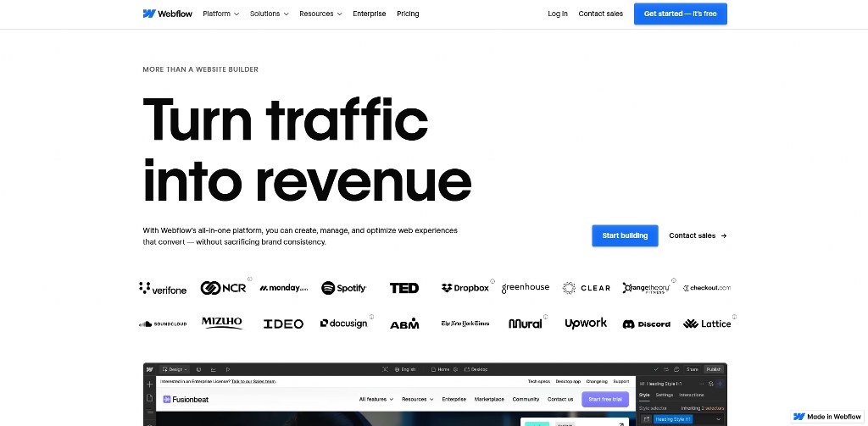The height and width of the screenshot is (426, 868).
Task: Switch to the Settings tab
Action: [x=665, y=395]
